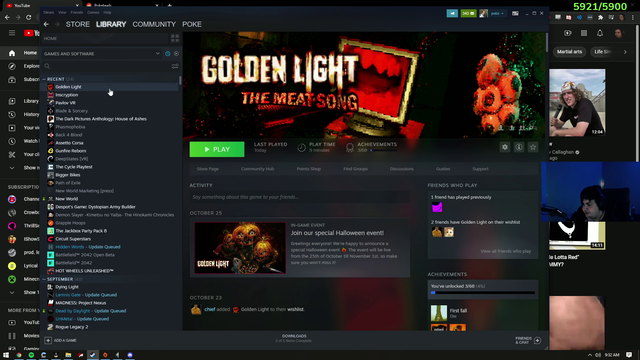Viewport: 640px width, 360px height.
Task: Click View all friends who play
Action: click(x=506, y=251)
